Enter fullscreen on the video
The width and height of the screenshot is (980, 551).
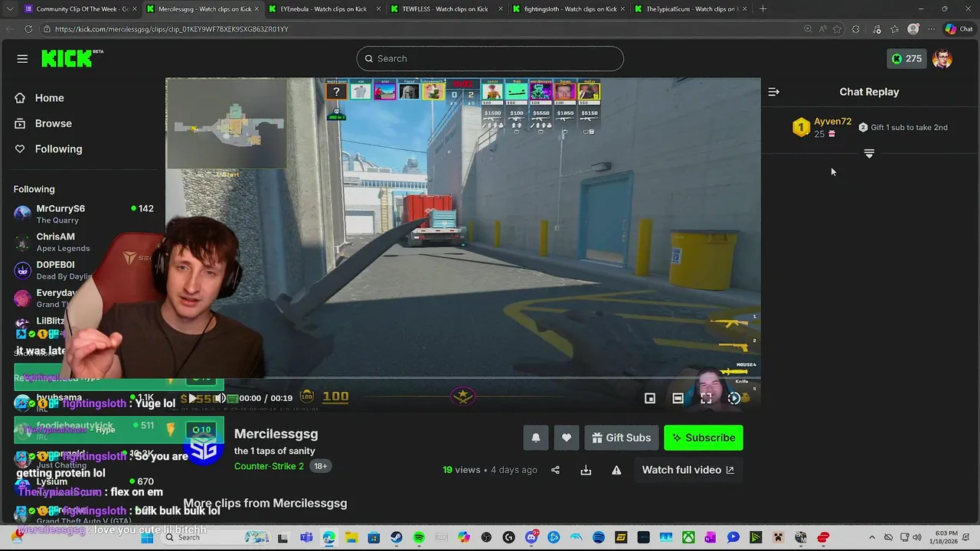(x=706, y=398)
